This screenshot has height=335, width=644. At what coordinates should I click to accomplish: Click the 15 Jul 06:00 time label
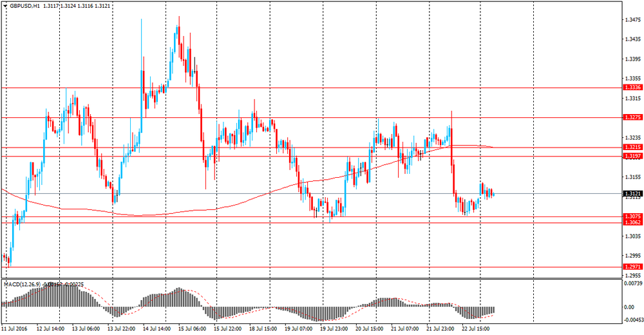192,329
